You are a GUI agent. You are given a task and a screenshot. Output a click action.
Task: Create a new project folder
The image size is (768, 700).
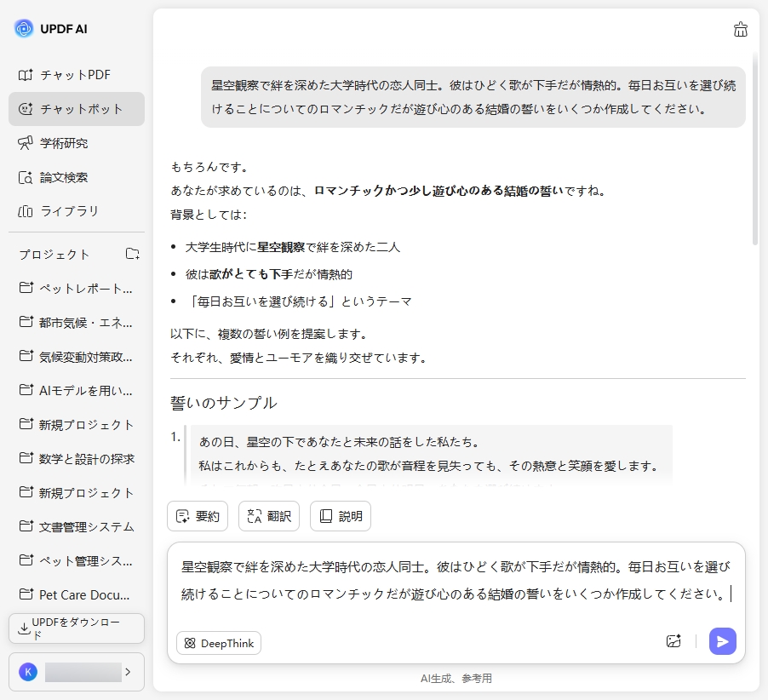[132, 254]
